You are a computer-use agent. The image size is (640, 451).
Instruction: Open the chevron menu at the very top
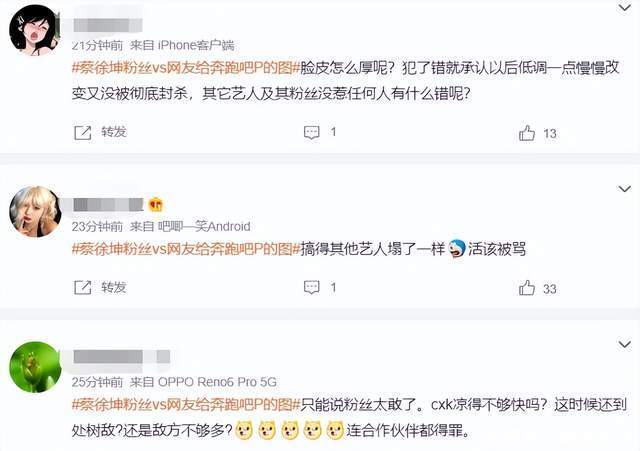[624, 7]
